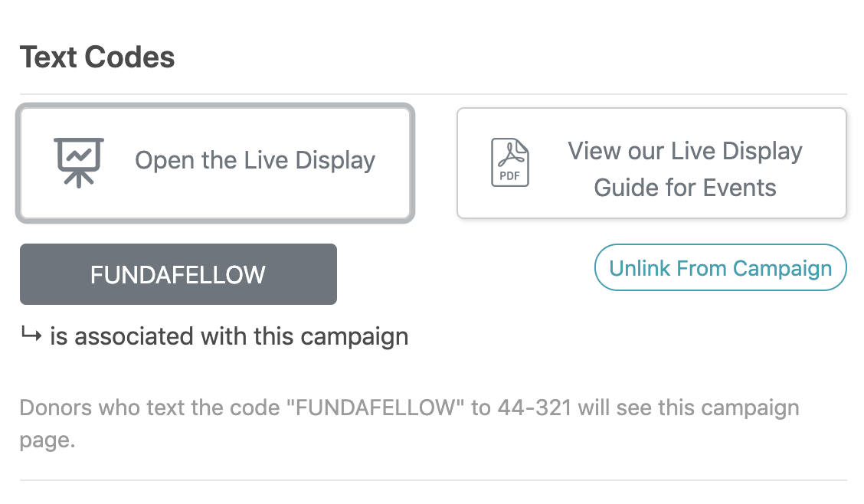This screenshot has height=504, width=864.
Task: Click the 'Guide for Events' text line
Action: 685,188
